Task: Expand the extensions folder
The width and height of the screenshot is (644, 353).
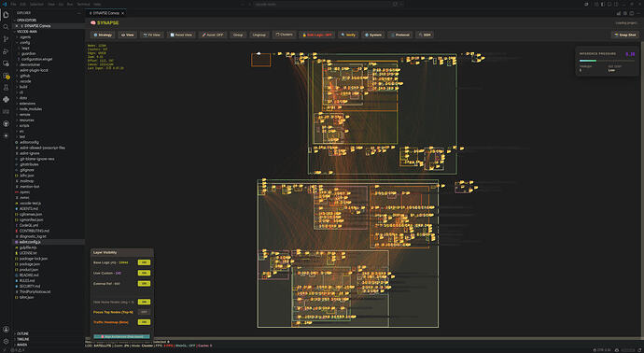Action: [x=27, y=104]
